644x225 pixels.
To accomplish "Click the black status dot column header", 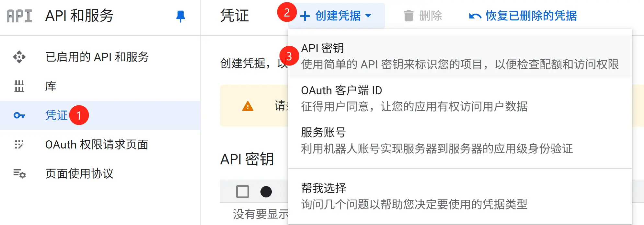I will (x=266, y=192).
